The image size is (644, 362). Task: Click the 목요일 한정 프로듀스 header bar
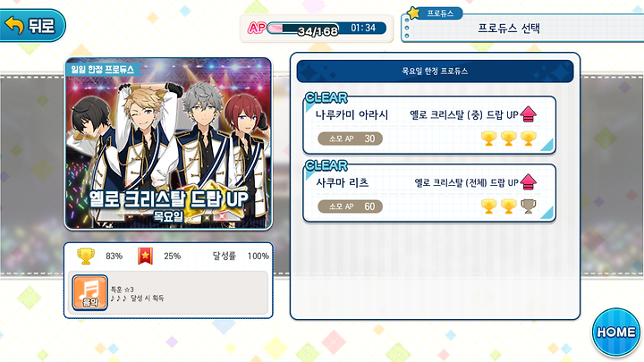click(435, 72)
